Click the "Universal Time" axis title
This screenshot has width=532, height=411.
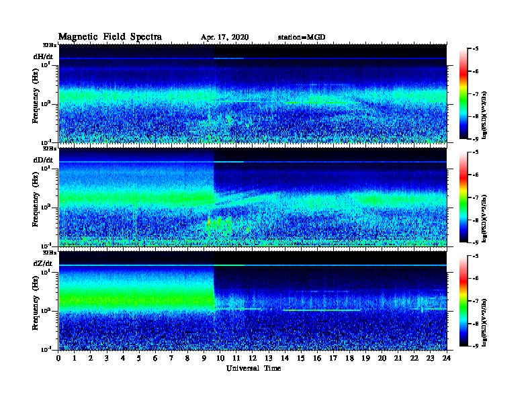click(254, 368)
